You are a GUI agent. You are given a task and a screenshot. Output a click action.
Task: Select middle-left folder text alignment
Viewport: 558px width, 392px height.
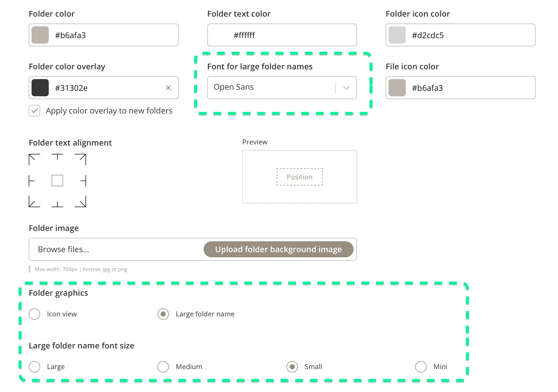click(32, 181)
